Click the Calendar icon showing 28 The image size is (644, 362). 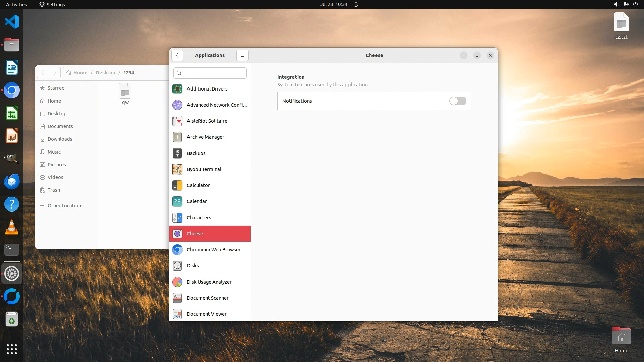(x=177, y=201)
